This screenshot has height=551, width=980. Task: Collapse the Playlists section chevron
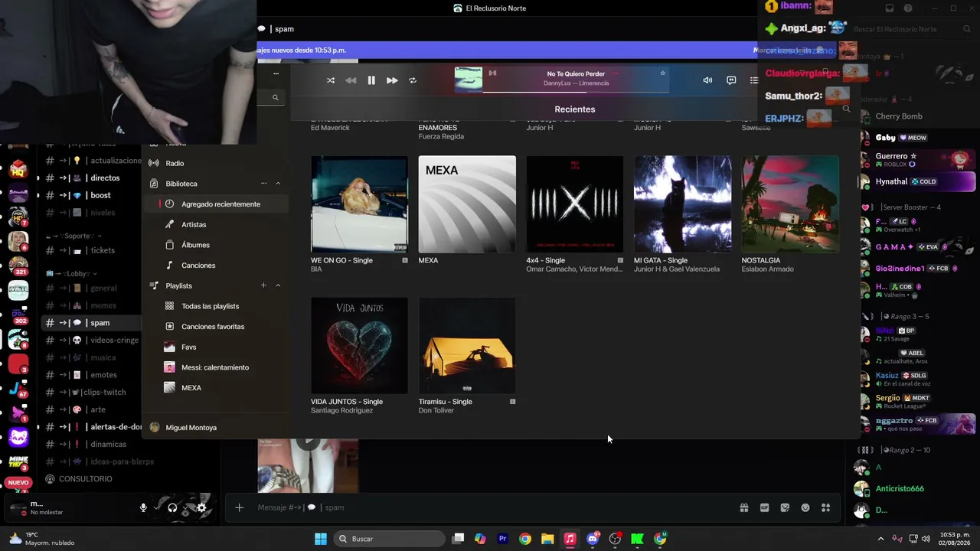click(278, 285)
